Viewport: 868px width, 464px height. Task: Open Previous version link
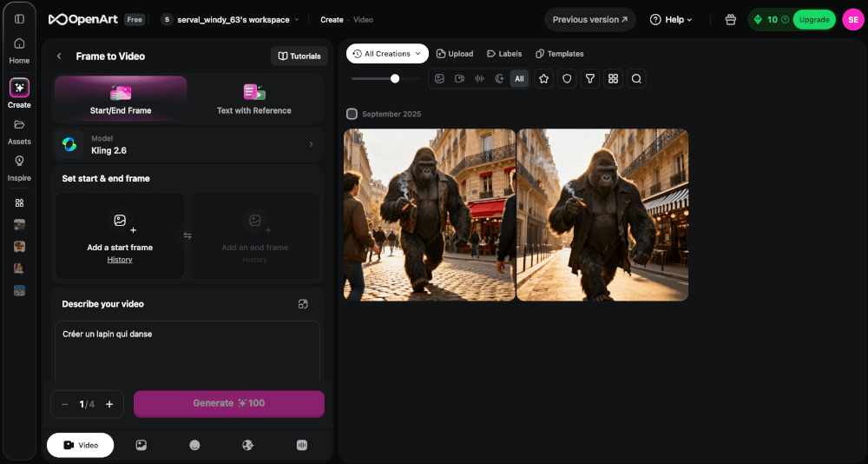(x=590, y=19)
